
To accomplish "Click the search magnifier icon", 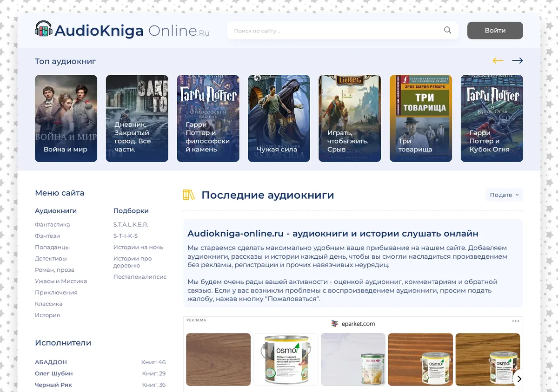I will [447, 30].
